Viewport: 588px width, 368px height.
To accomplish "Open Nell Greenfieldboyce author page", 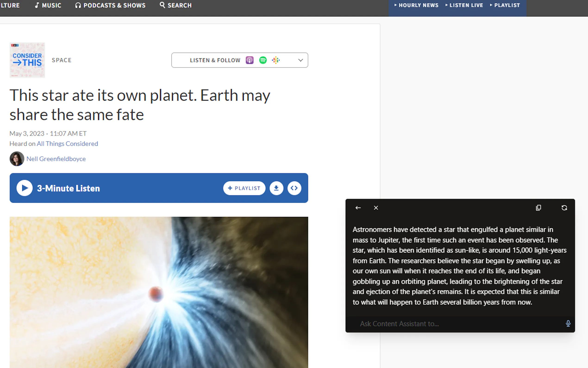I will point(56,159).
